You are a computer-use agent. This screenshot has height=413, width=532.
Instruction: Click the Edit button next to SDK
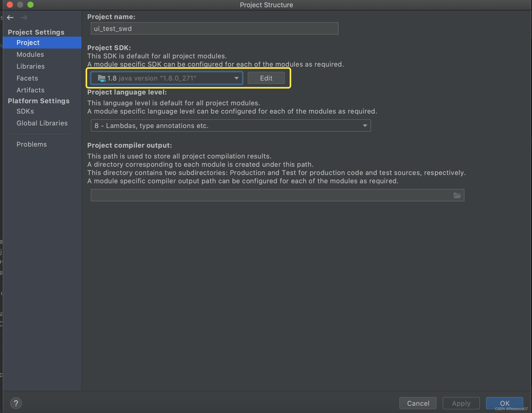click(266, 78)
